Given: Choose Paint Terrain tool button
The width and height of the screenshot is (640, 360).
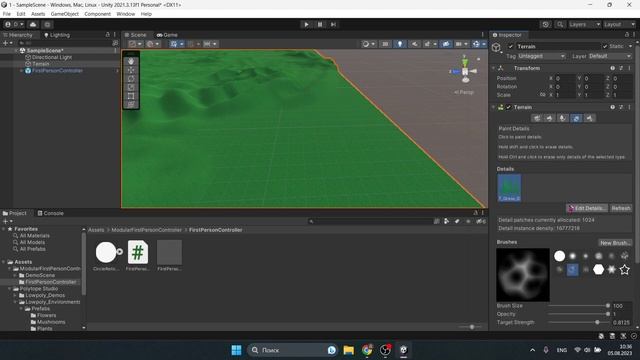Looking at the screenshot, I should [x=550, y=118].
